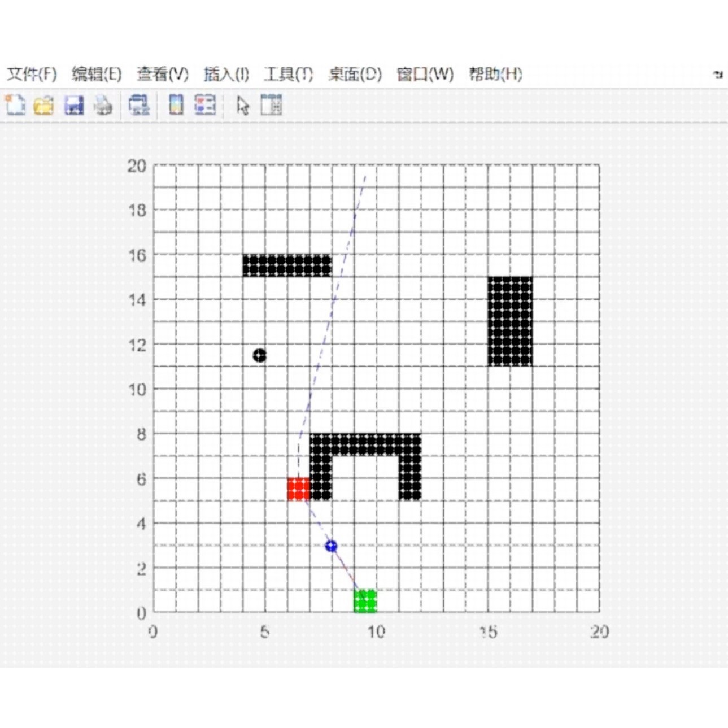Click the y-axis tick label 8
728x728 pixels.
coord(141,434)
